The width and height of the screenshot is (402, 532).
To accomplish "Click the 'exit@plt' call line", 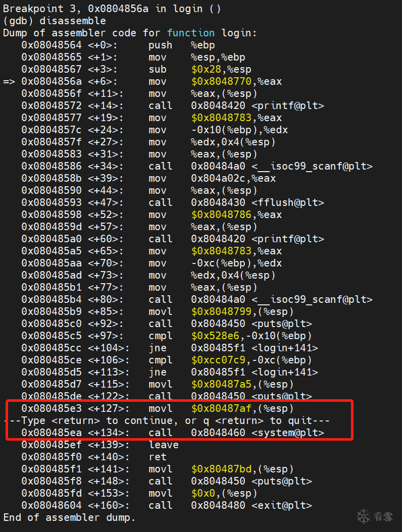I will (x=166, y=506).
